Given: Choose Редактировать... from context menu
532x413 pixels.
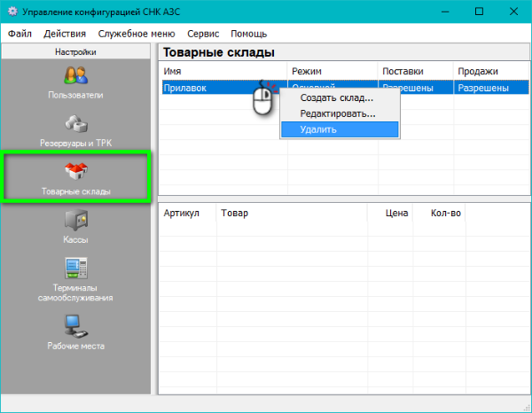Looking at the screenshot, I should click(337, 113).
